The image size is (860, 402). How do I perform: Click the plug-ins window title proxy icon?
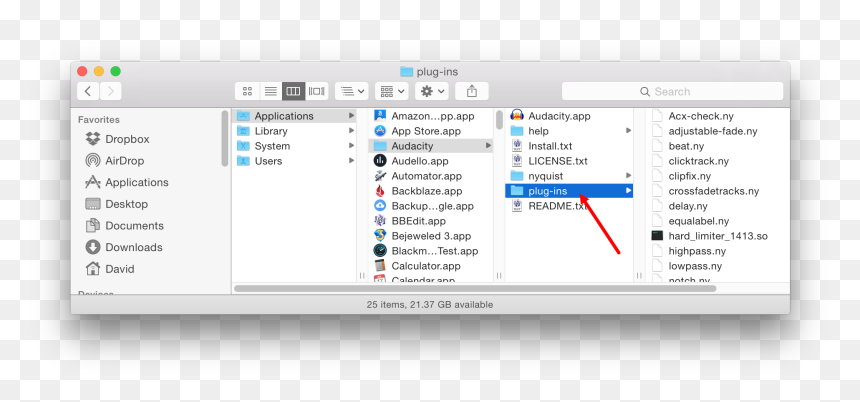point(406,72)
